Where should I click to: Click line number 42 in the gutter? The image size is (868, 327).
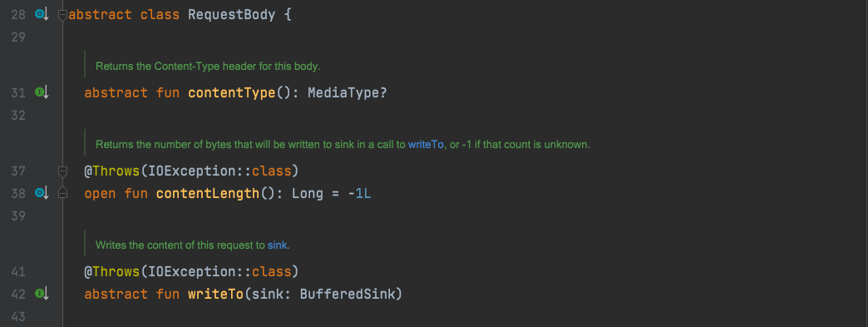point(18,294)
